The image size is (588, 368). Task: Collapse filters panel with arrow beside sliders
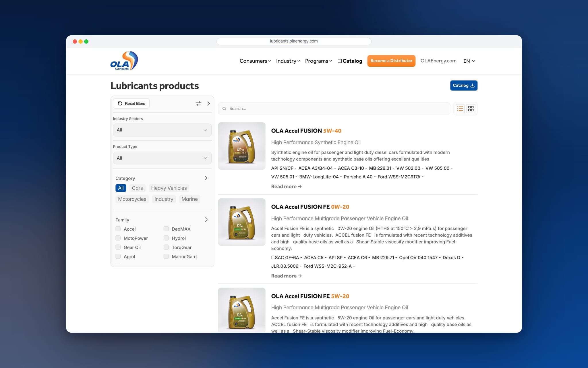[x=209, y=103]
